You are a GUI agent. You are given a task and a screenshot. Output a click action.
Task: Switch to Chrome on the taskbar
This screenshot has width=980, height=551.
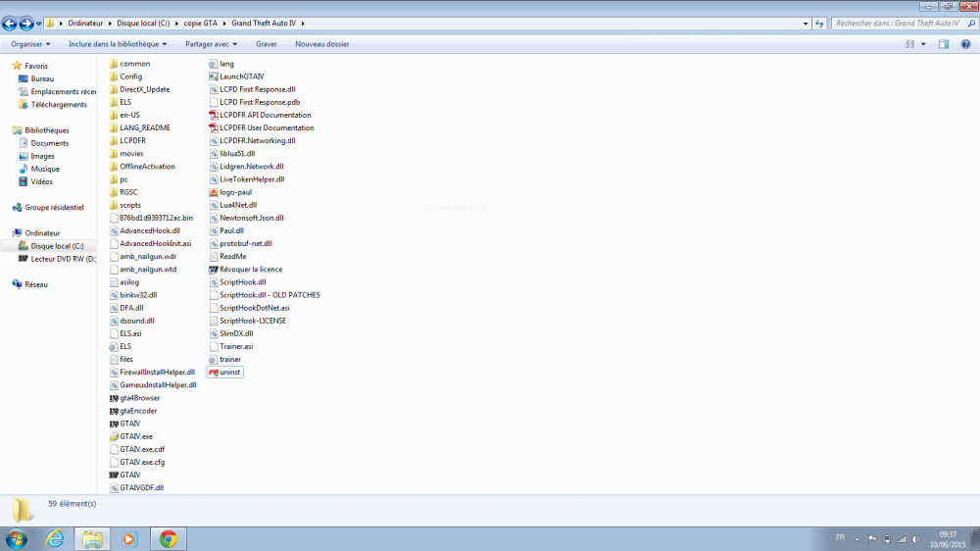(169, 538)
